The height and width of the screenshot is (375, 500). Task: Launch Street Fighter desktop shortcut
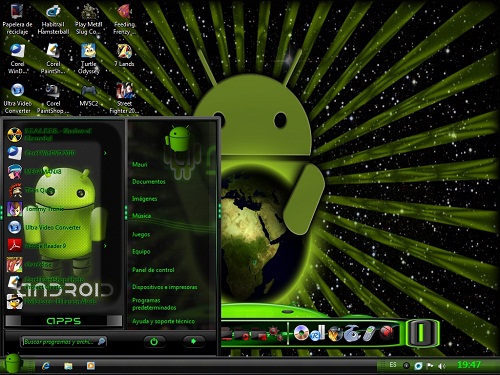(124, 98)
